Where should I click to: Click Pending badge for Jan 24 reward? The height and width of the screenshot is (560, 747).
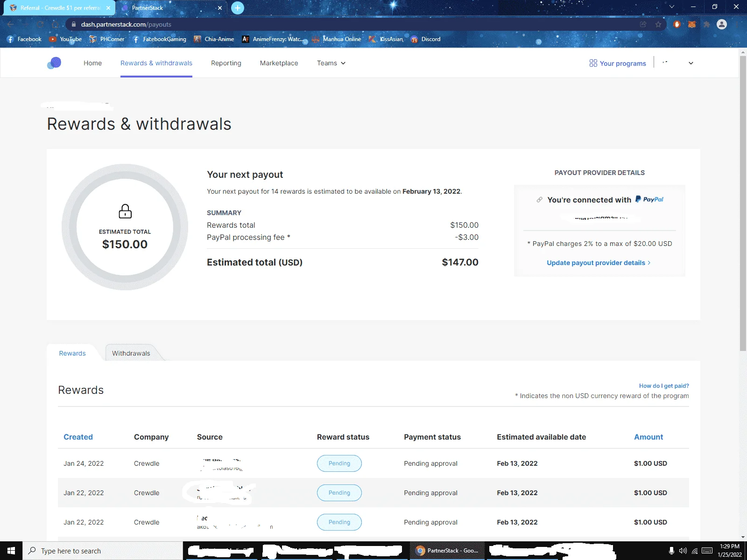(339, 463)
